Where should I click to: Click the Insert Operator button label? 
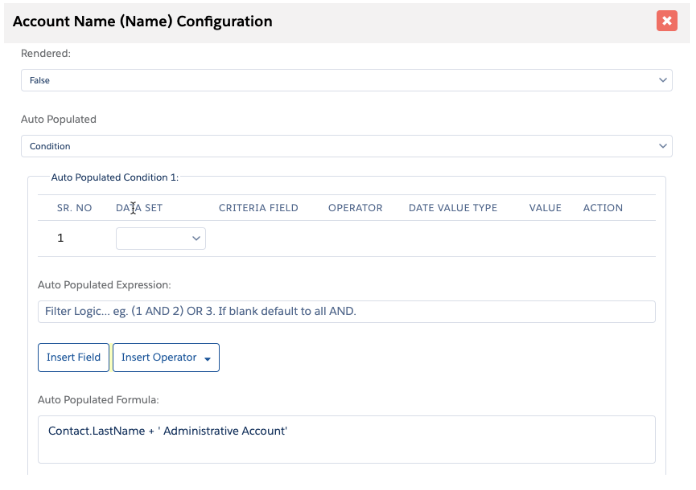tap(158, 357)
